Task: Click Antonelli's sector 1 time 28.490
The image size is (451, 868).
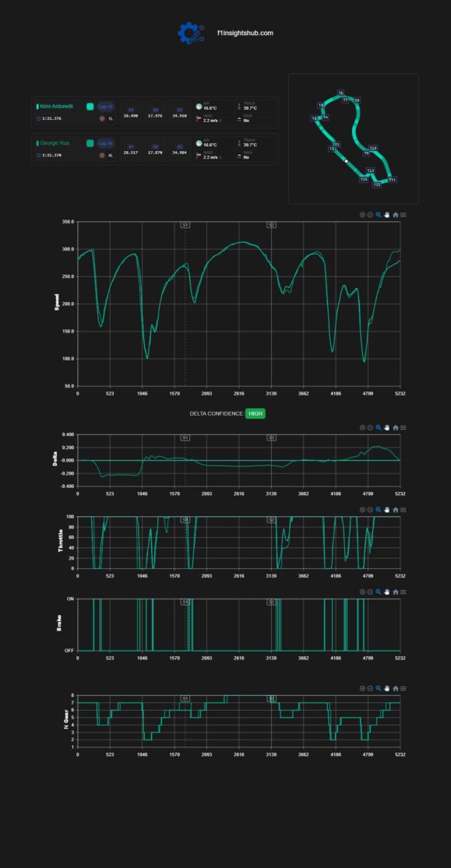Action: (x=131, y=116)
